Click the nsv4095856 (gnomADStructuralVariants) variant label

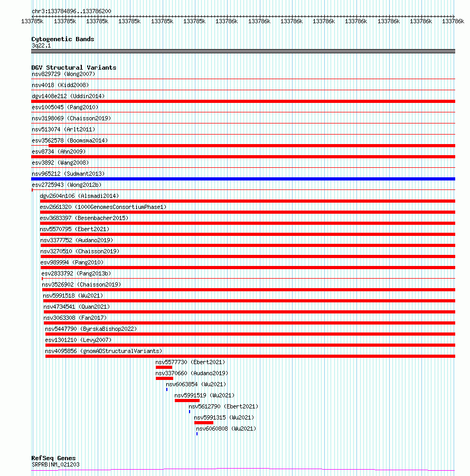coord(104,351)
